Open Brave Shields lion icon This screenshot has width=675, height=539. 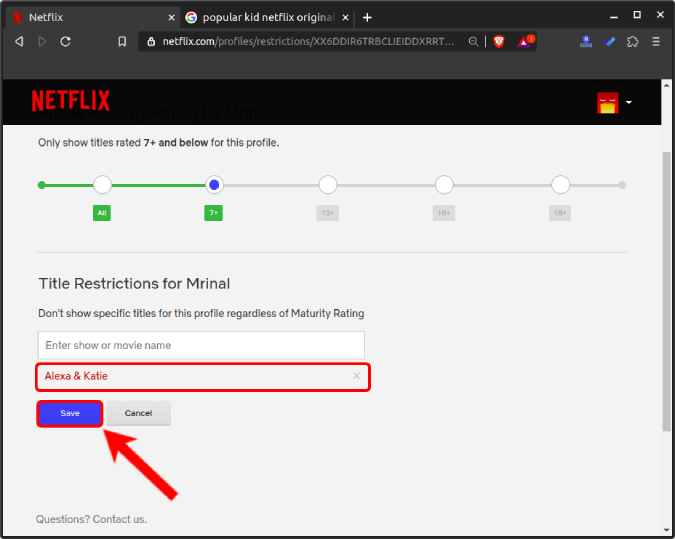pyautogui.click(x=499, y=42)
